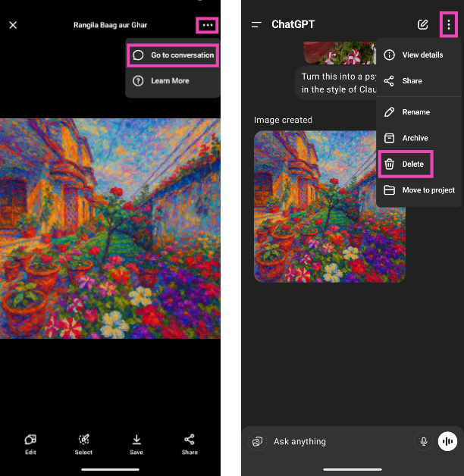Start voice mode with waveform button
Image resolution: width=464 pixels, height=476 pixels.
(447, 441)
